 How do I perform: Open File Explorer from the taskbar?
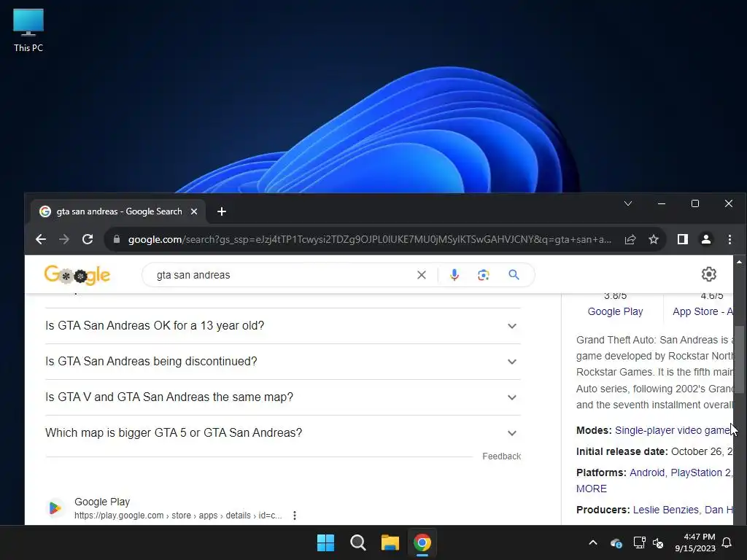tap(390, 542)
